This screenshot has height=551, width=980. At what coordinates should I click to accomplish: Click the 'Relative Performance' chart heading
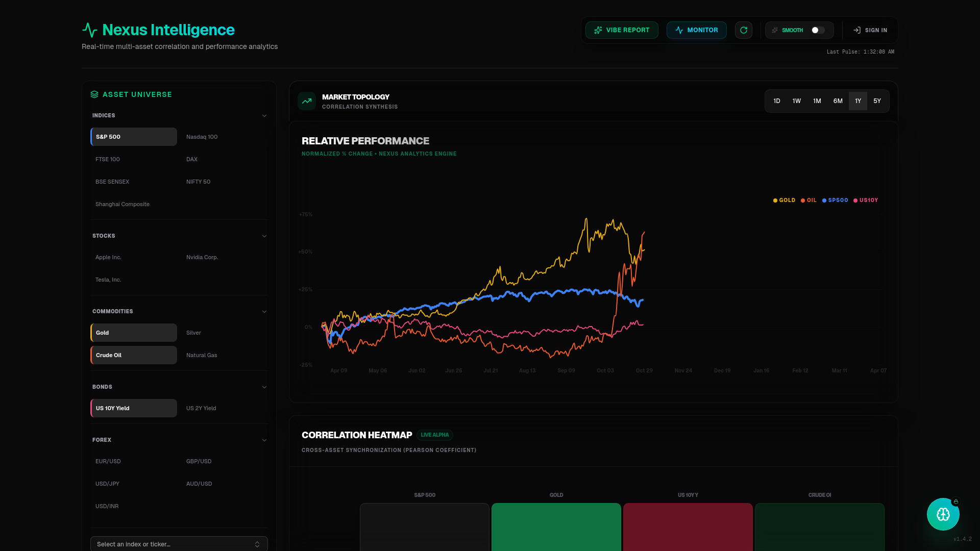click(x=365, y=141)
